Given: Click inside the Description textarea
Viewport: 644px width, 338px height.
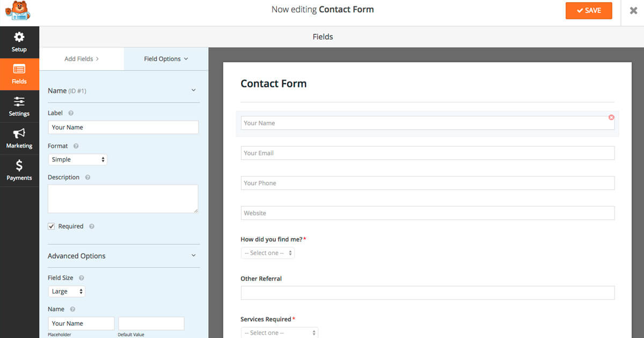Looking at the screenshot, I should point(123,199).
